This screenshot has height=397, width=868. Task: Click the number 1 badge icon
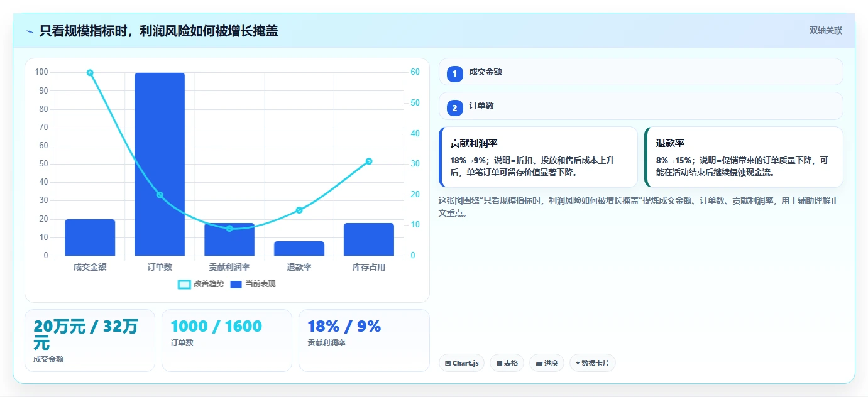[455, 74]
